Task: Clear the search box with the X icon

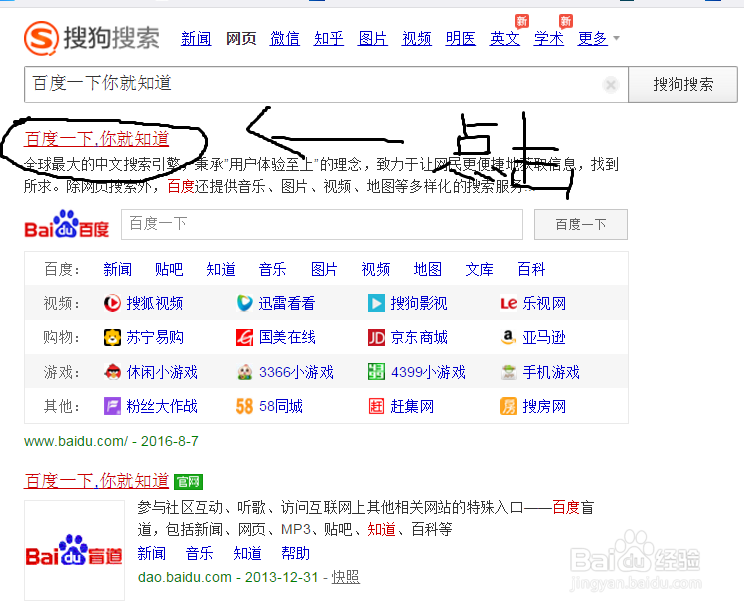Action: tap(611, 85)
